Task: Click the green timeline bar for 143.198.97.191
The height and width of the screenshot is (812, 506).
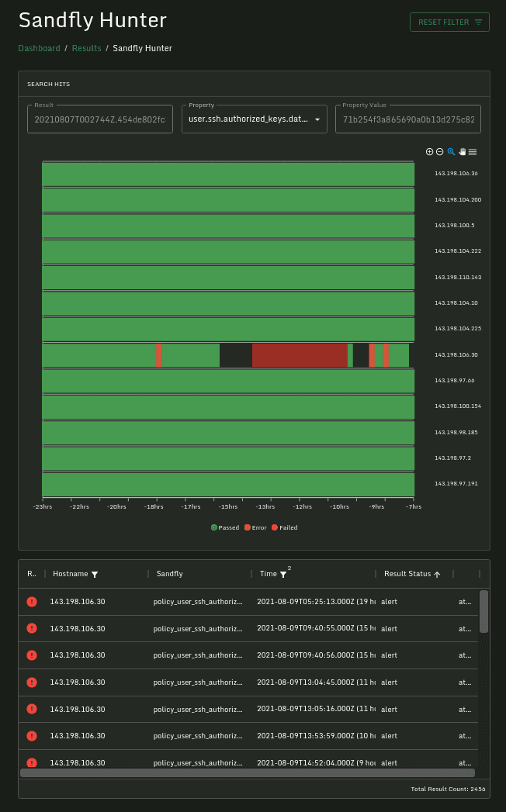Action: point(228,485)
